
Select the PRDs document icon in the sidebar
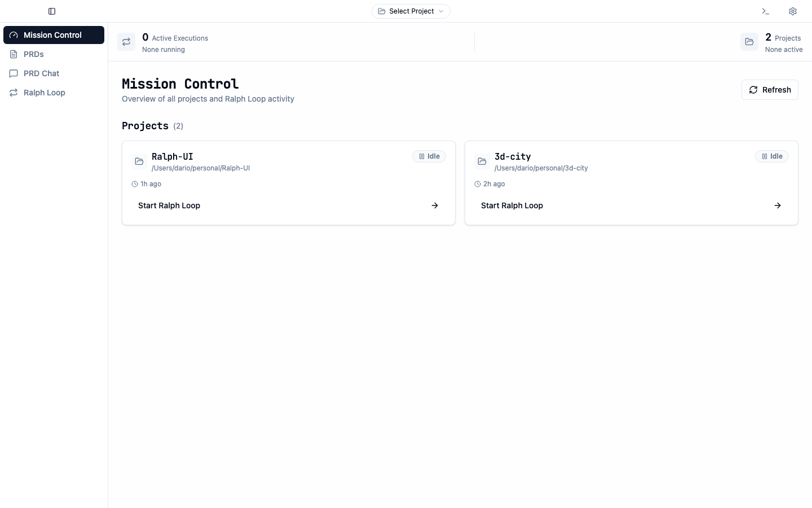pyautogui.click(x=14, y=54)
